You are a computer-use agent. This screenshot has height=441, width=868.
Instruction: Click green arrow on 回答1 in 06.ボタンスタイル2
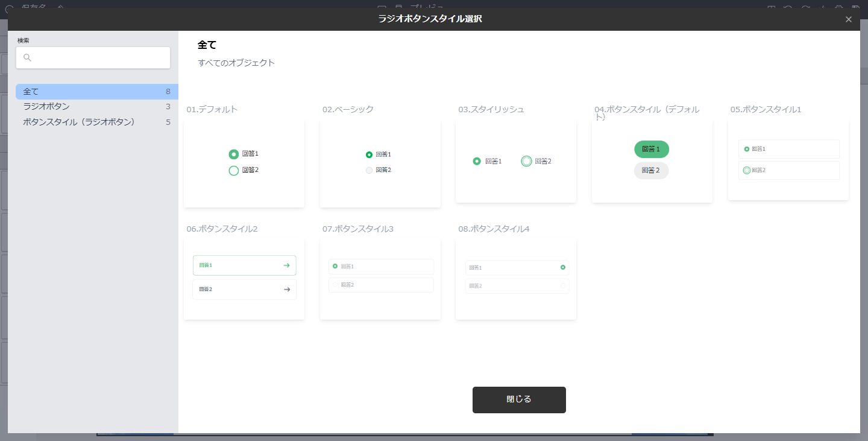pos(286,265)
